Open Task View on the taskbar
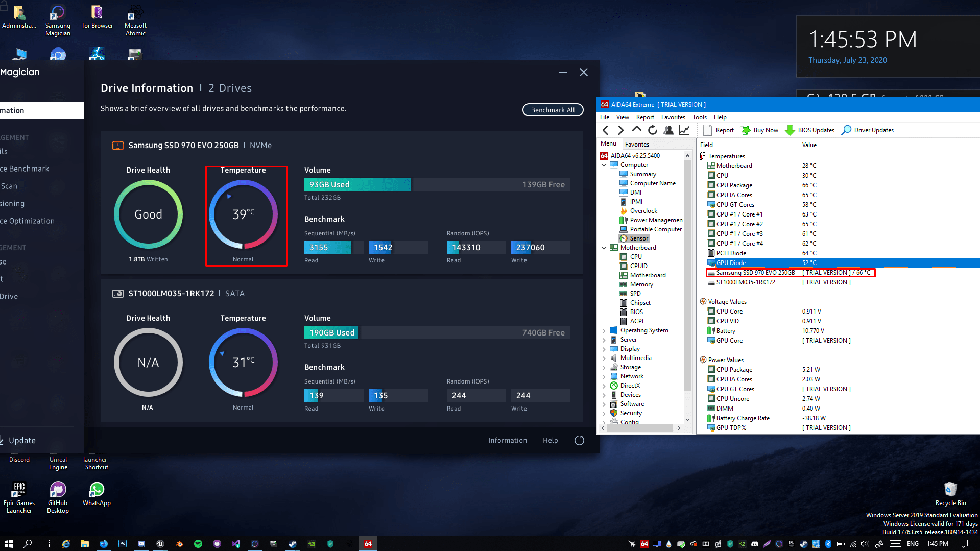The image size is (980, 551). click(46, 544)
